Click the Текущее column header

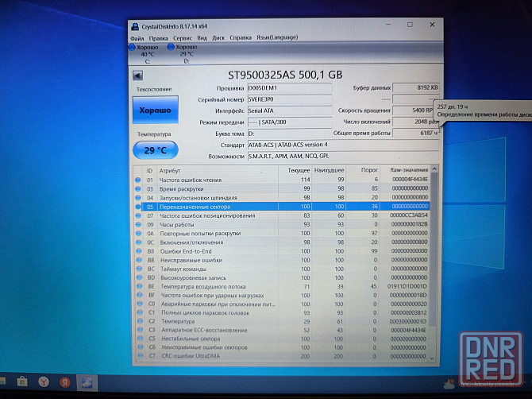(295, 170)
